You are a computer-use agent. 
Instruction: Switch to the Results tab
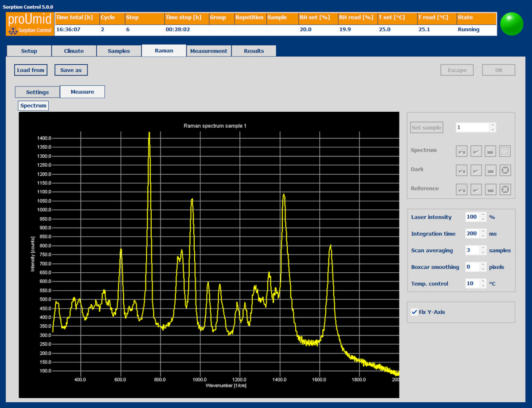[x=254, y=51]
